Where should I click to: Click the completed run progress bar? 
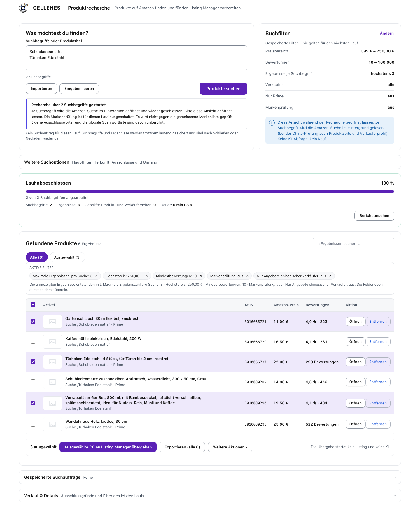(x=210, y=192)
